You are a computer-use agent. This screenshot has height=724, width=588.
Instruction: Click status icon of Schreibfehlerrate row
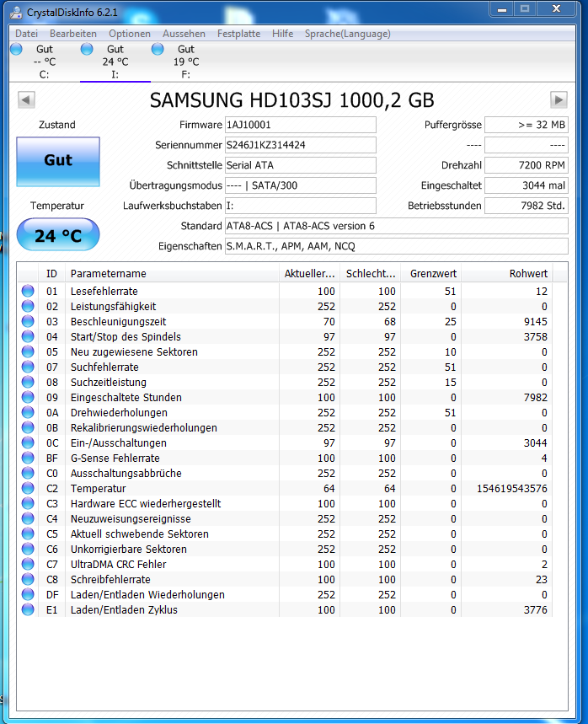[x=28, y=579]
